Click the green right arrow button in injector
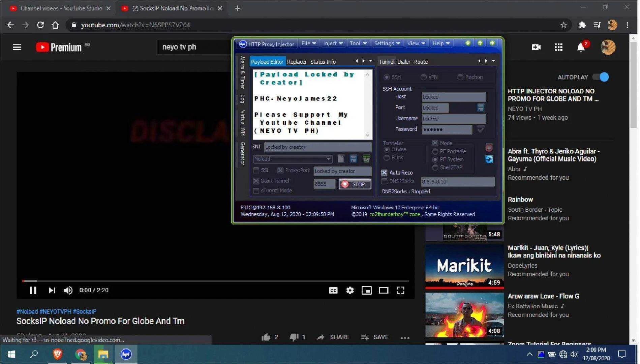The image size is (640, 364). click(x=492, y=43)
